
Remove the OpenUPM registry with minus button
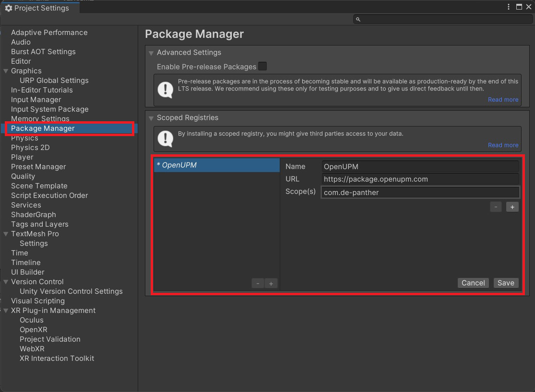[258, 283]
